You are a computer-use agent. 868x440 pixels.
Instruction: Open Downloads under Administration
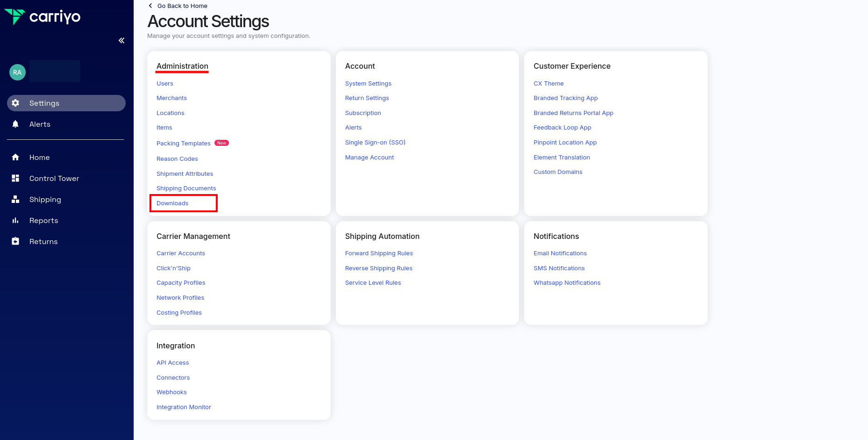(172, 203)
